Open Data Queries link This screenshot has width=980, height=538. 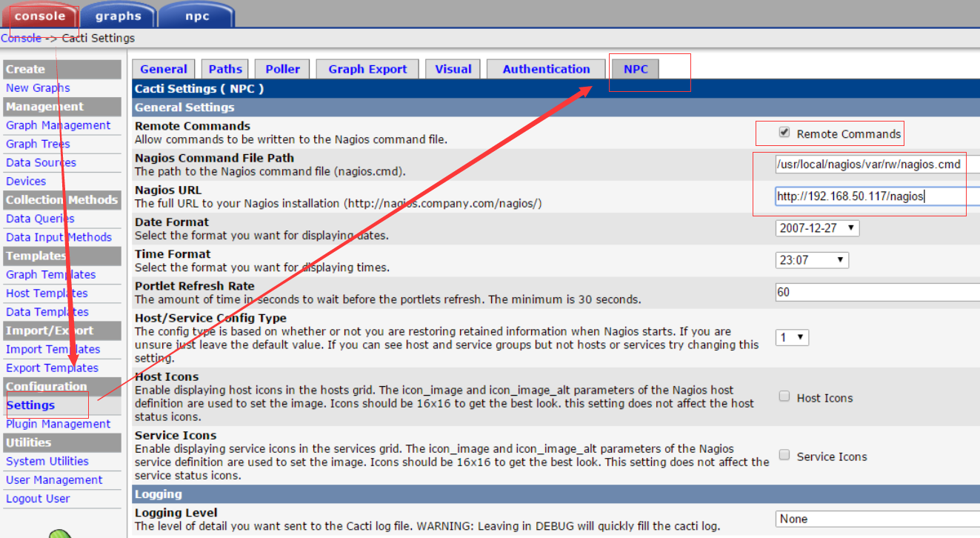pos(40,219)
